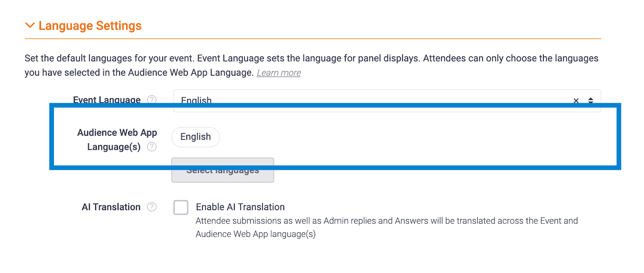Collapse the Language Settings chevron
The height and width of the screenshot is (273, 644).
tap(30, 25)
